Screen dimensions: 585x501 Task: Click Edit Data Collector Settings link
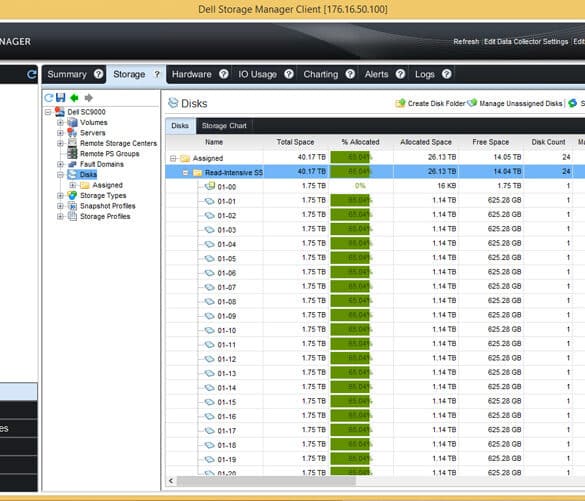(526, 41)
